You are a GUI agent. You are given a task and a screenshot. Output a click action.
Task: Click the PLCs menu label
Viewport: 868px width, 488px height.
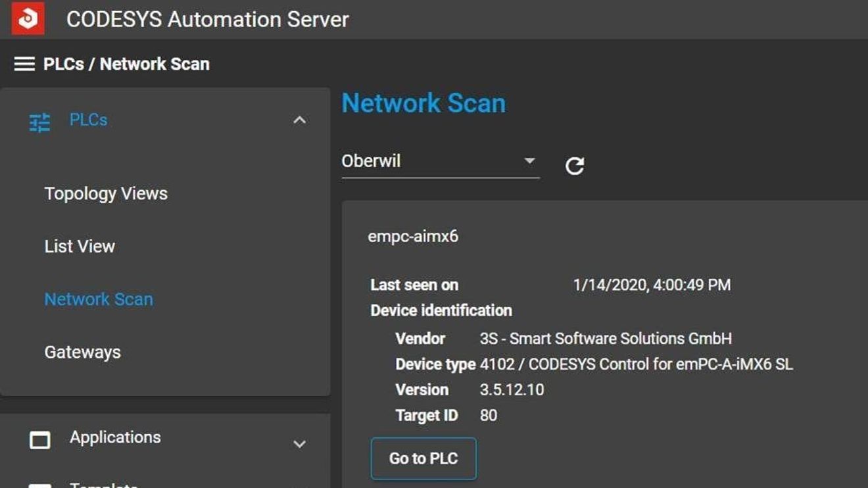88,120
